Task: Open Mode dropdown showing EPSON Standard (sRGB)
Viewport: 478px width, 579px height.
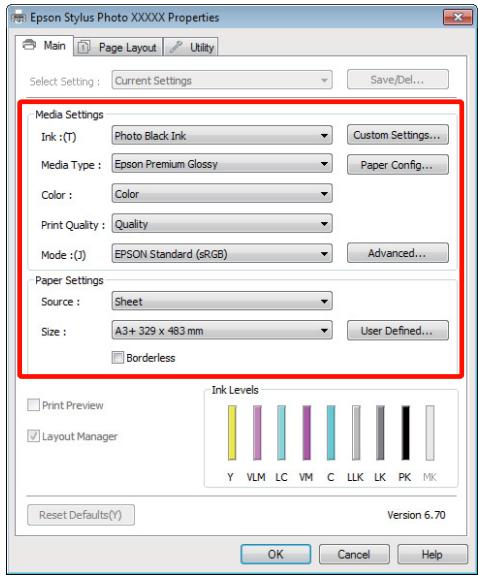Action: pos(222,254)
